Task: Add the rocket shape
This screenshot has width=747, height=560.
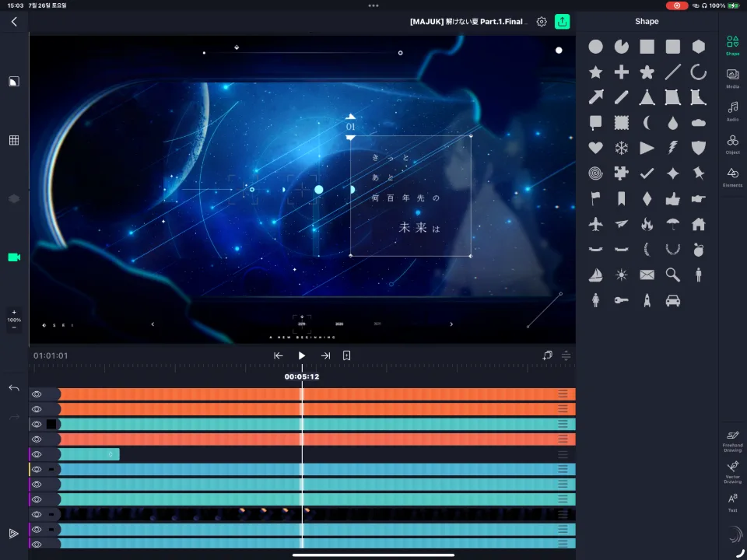Action: (647, 300)
